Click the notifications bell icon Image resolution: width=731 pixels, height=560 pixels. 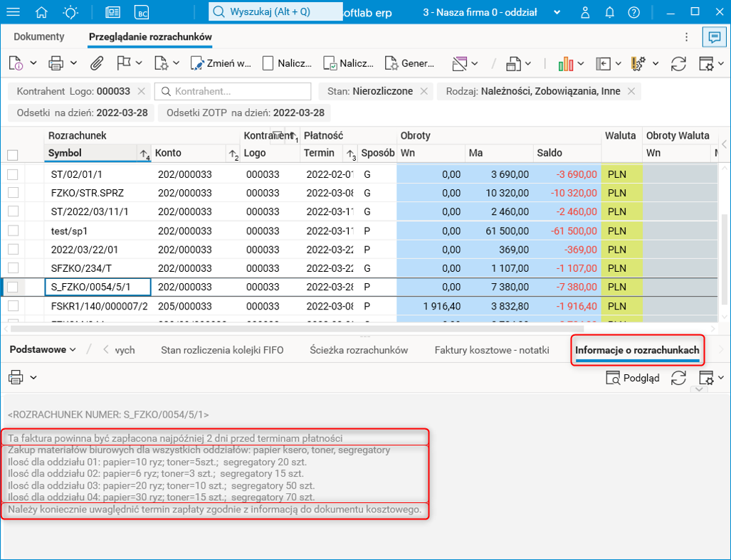[609, 12]
